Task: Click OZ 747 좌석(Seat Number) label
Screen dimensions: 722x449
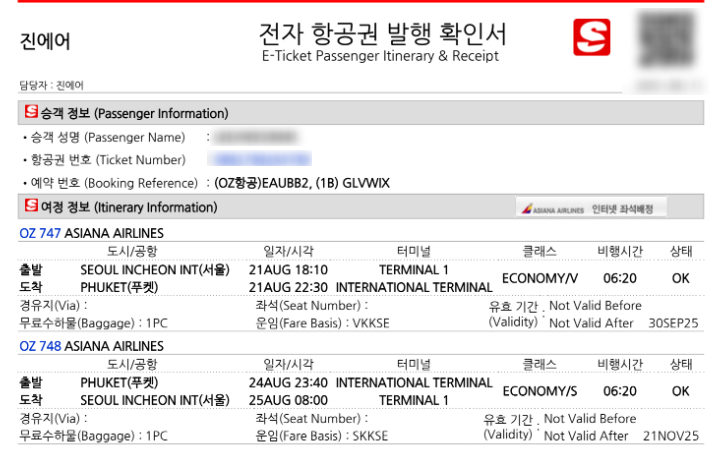Action: 312,305
